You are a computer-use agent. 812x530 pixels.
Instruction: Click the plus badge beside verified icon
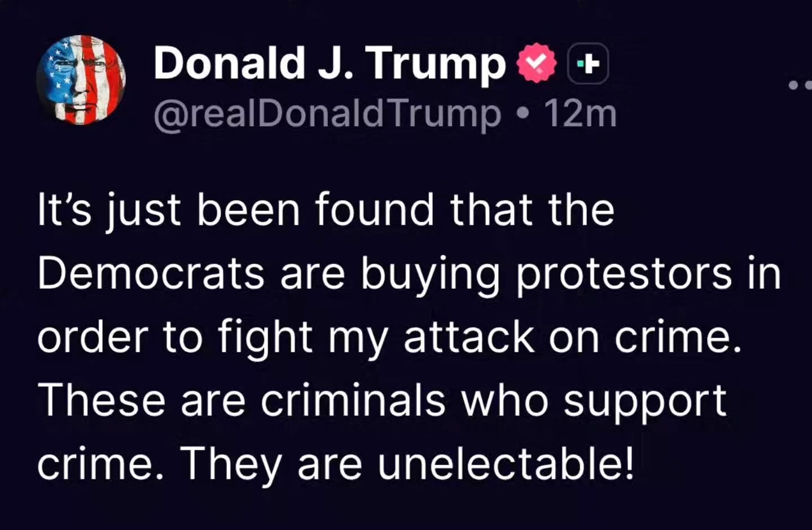coord(588,63)
